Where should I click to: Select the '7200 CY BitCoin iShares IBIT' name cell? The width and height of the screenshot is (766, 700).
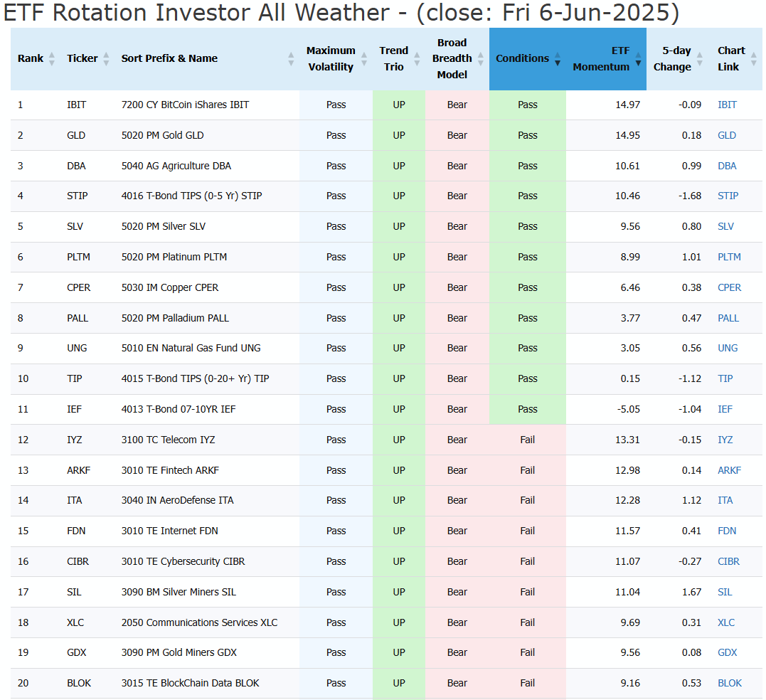tap(207, 105)
